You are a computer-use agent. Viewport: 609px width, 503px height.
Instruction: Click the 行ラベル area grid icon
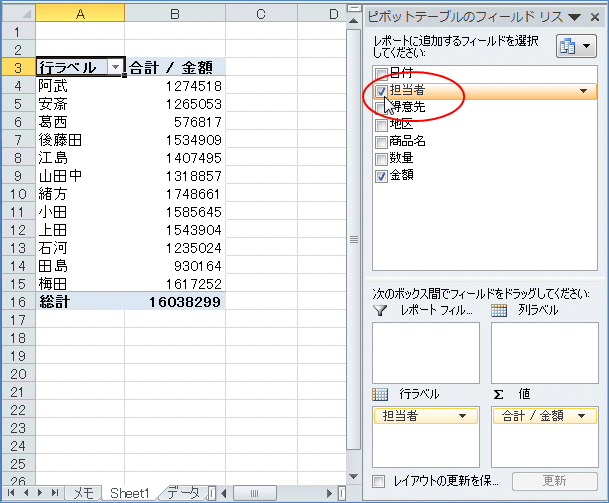click(380, 394)
